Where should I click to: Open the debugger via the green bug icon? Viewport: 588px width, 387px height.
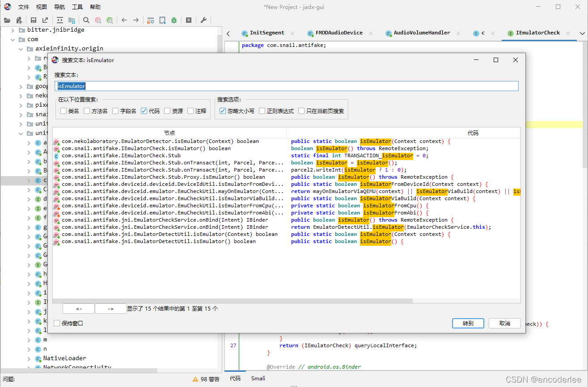pos(174,20)
